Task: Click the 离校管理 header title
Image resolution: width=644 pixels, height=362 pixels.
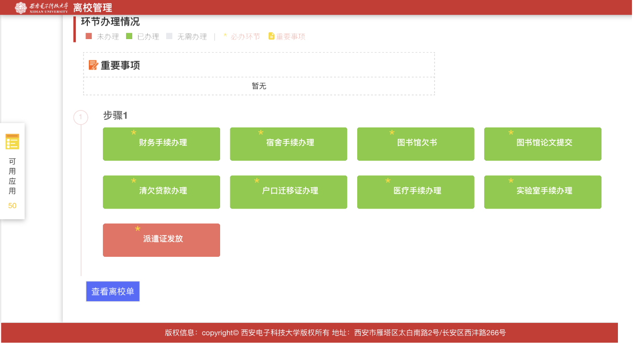Action: pos(93,8)
